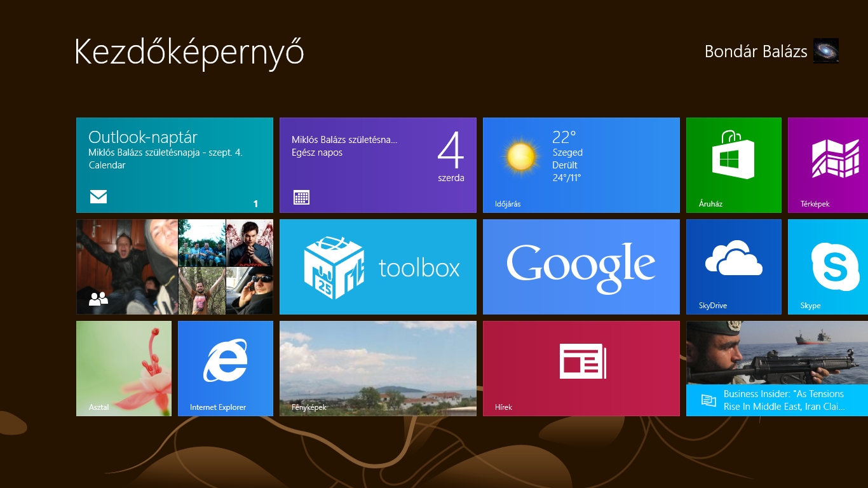Open the Időjárás weather tile

[x=581, y=165]
